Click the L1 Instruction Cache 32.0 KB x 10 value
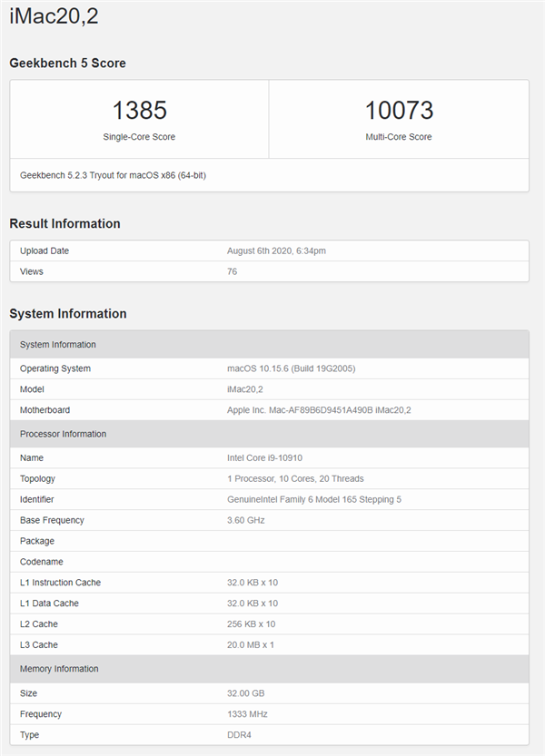 [253, 583]
